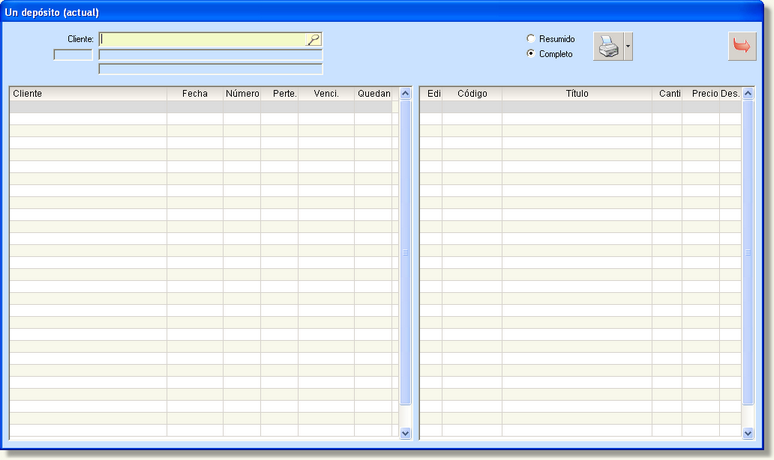Click the printer icon button
Viewport: 774px width, 460px height.
tap(608, 46)
